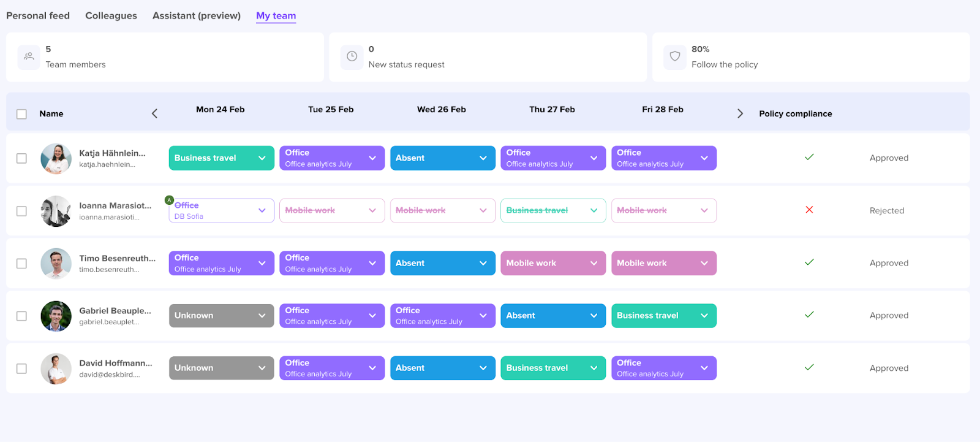The image size is (980, 442).
Task: Click the Rejected status for Ioanna
Action: (886, 210)
